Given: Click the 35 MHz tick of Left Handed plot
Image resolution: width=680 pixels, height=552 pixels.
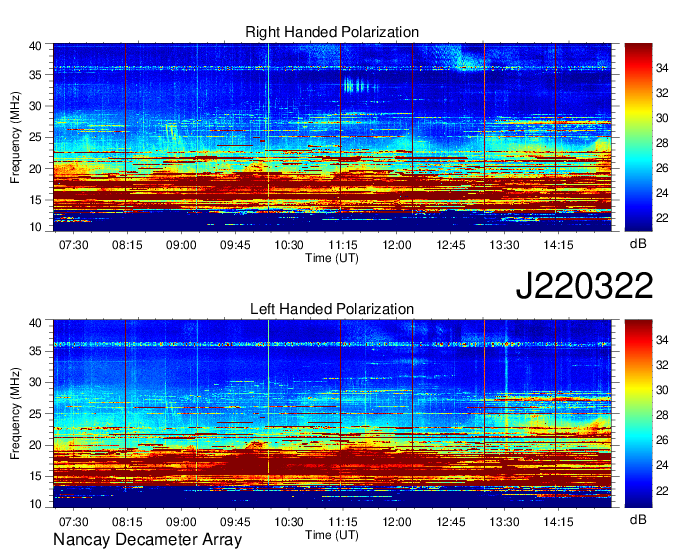Looking at the screenshot, I should point(35,351).
